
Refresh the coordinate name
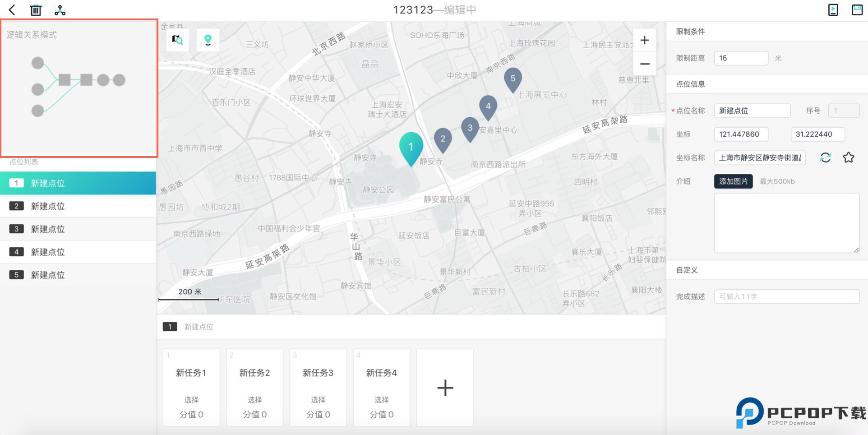(825, 157)
